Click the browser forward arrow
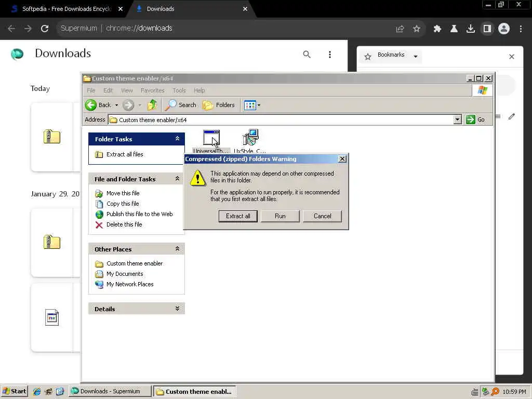Screen dimensions: 532x399 pos(28,29)
